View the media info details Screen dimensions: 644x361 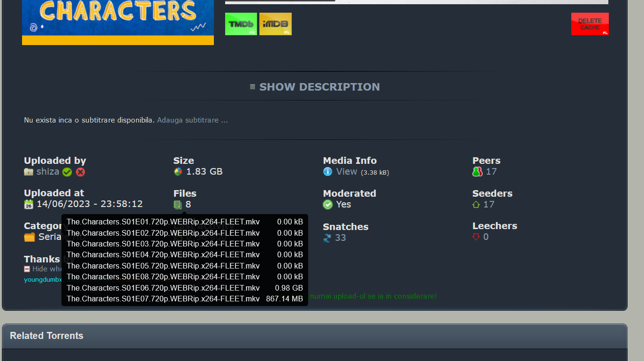[347, 172]
